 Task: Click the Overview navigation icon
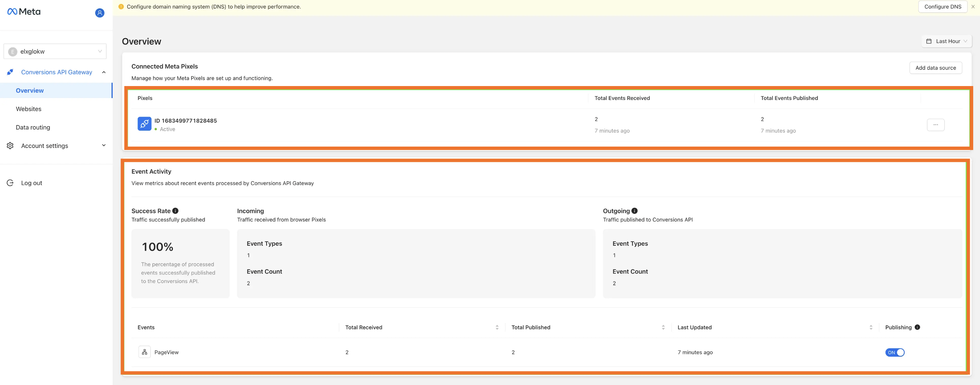pyautogui.click(x=29, y=90)
